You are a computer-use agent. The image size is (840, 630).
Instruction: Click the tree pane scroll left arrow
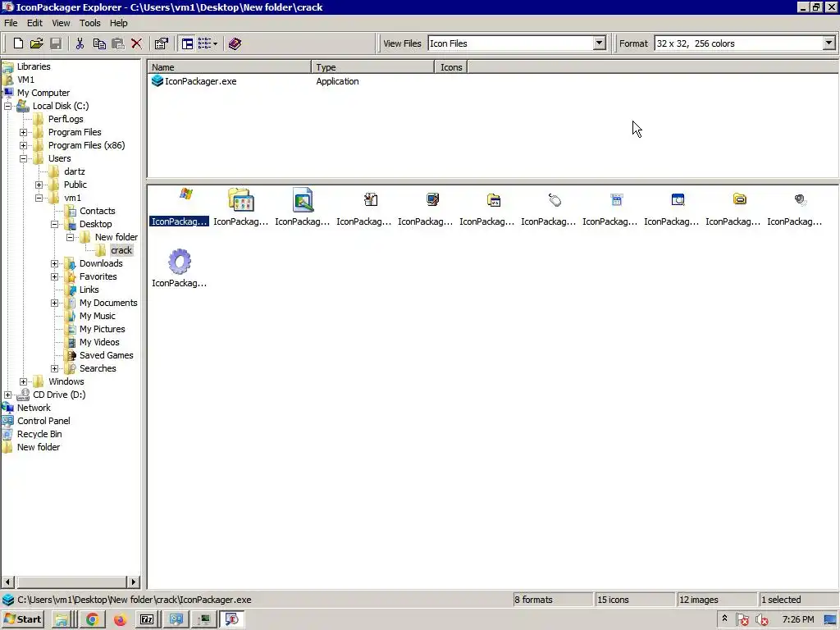(x=8, y=582)
